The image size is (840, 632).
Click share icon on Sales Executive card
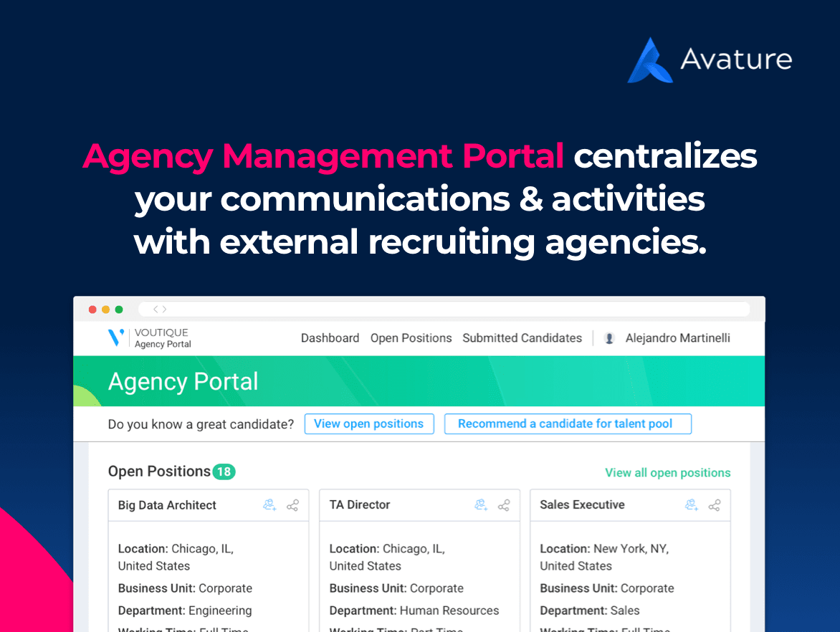(x=714, y=505)
